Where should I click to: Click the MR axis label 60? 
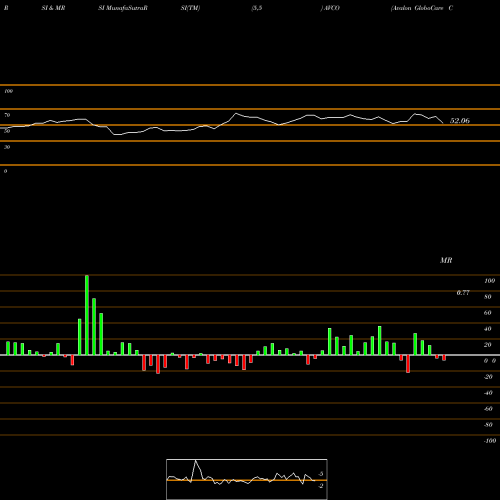click(x=488, y=313)
